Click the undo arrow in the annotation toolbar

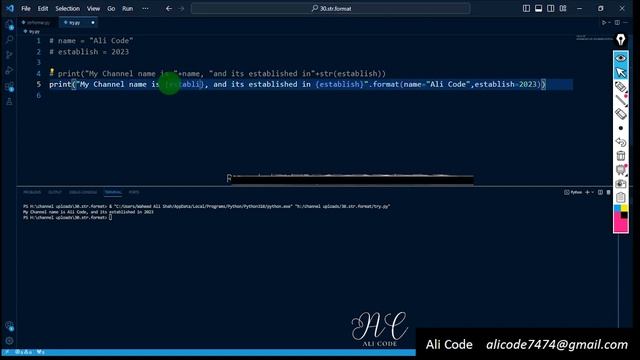click(621, 142)
